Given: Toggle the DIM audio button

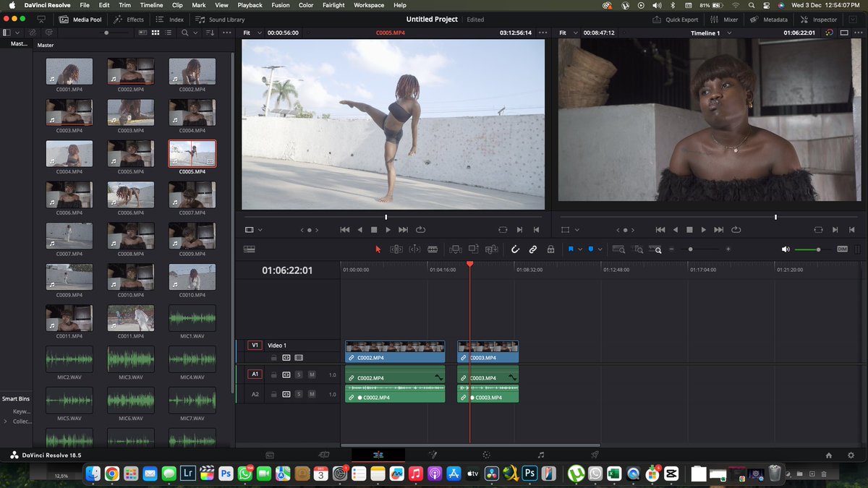Looking at the screenshot, I should pyautogui.click(x=842, y=249).
